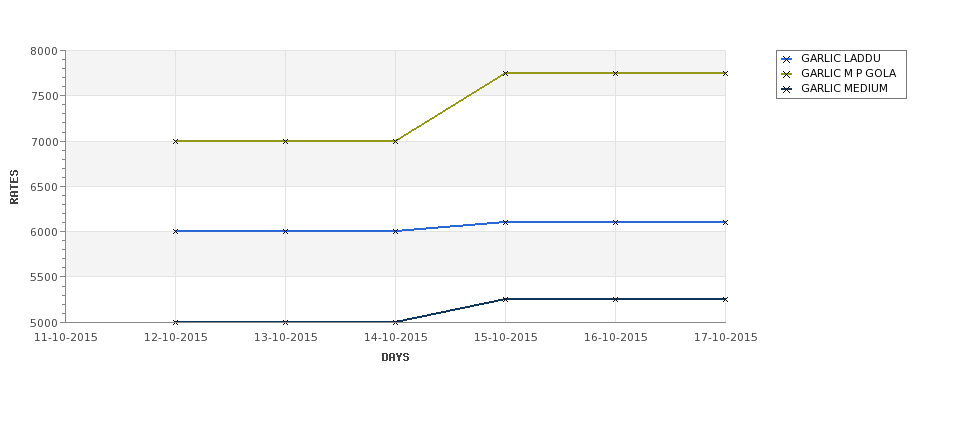Click GARLIC LADDU point on 14-10-2015
Screen dimensions: 975x429
pos(395,231)
